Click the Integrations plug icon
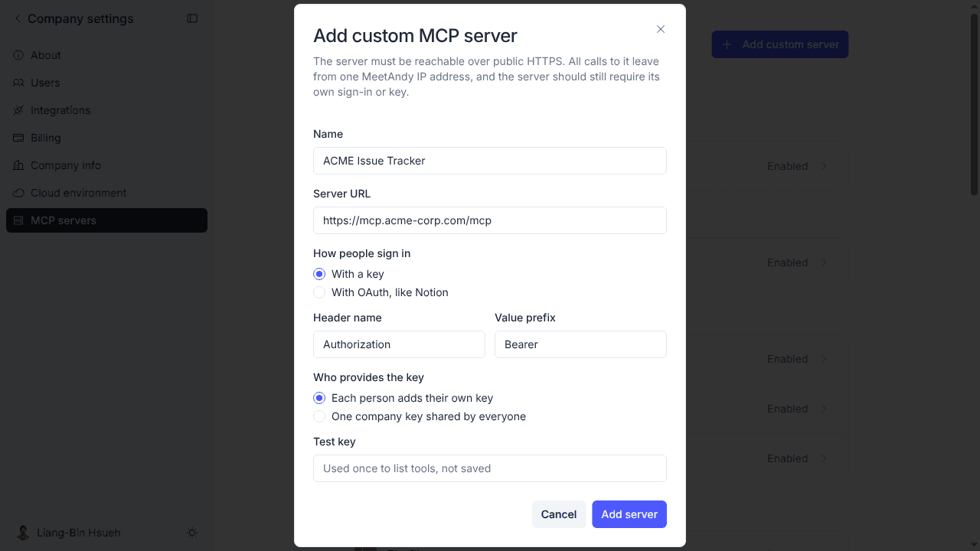 point(18,110)
